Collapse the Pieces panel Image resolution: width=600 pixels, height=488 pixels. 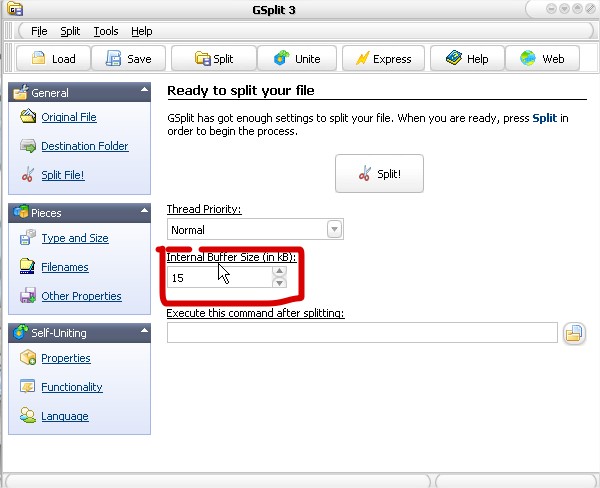tap(144, 210)
